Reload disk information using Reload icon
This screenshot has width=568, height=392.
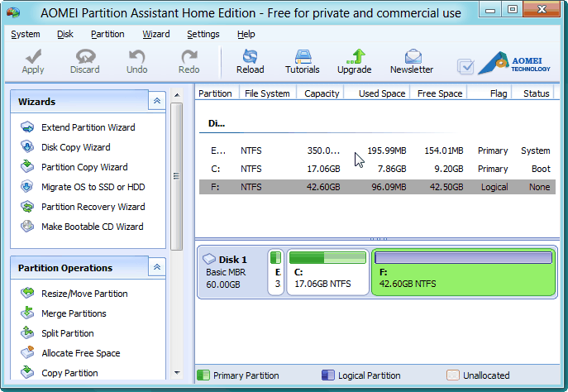tap(250, 56)
